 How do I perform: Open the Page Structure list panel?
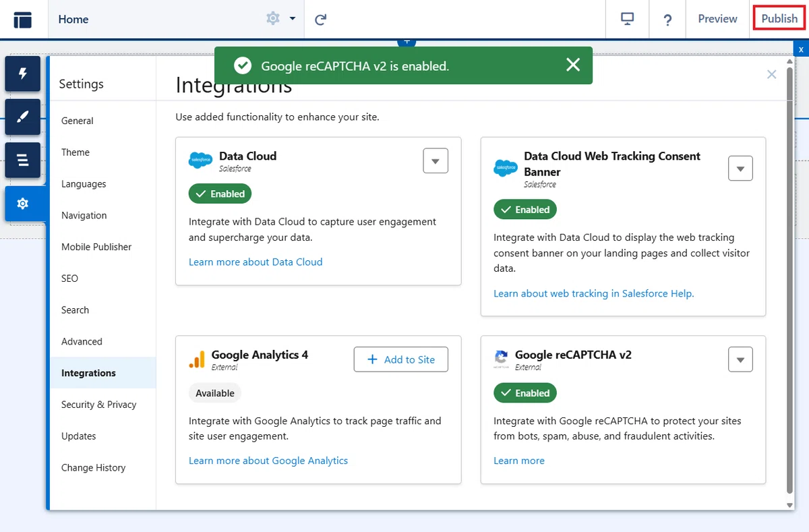pos(23,160)
